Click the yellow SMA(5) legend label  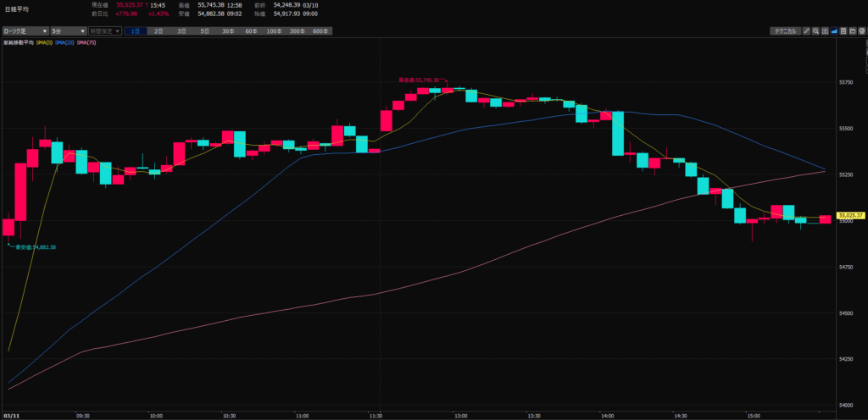43,41
